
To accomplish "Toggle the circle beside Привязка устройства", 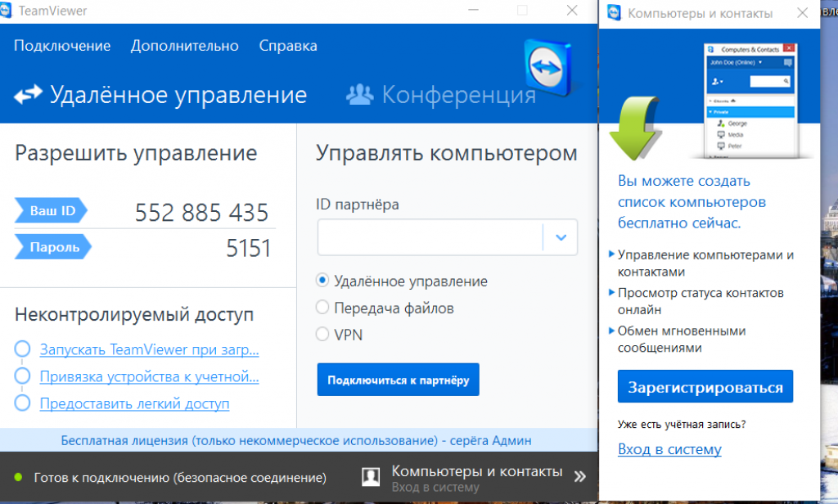I will click(x=22, y=376).
